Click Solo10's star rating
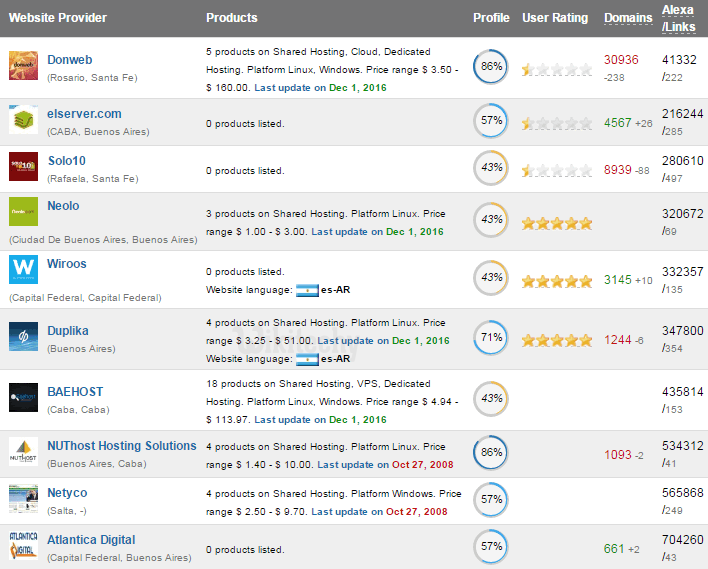Viewport: 708px width, 569px height. coord(557,170)
